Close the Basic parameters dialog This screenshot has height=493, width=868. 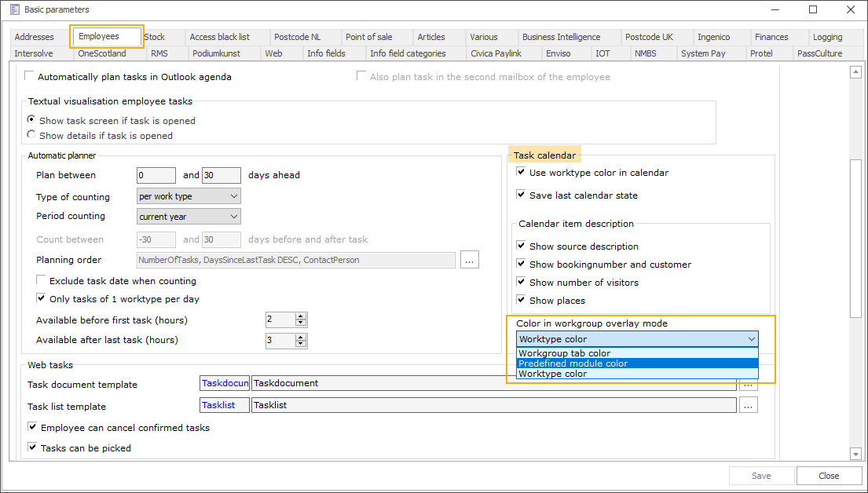coord(829,476)
